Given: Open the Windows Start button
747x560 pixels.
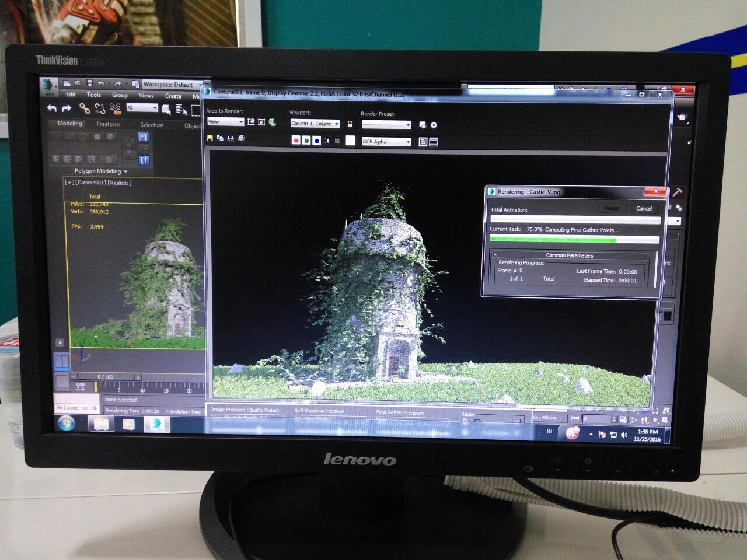Looking at the screenshot, I should coord(67,423).
